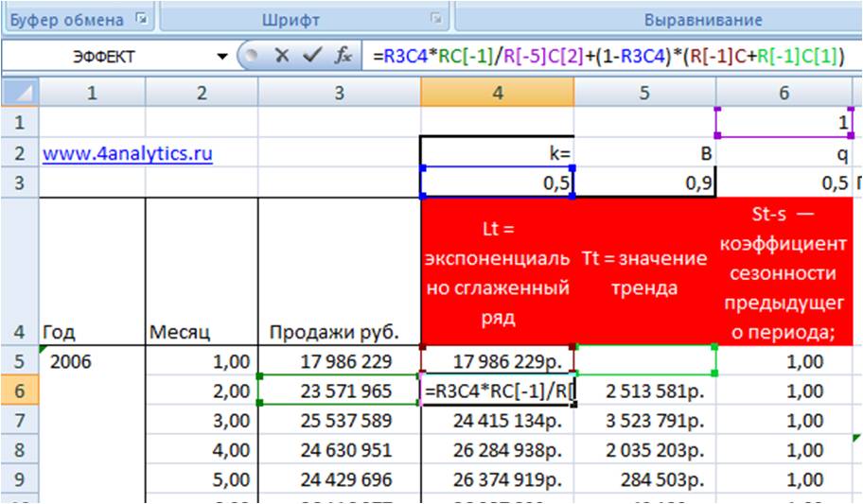Select column header 1
This screenshot has width=863, height=504.
pyautogui.click(x=92, y=93)
